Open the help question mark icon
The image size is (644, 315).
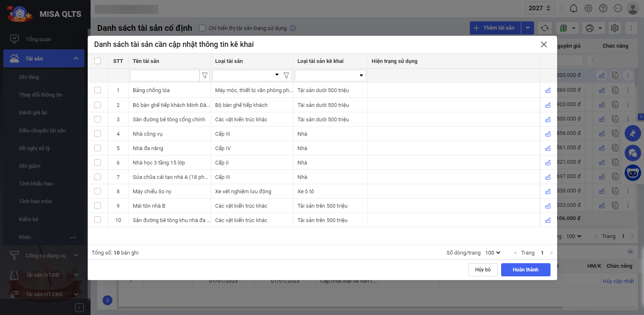603,8
